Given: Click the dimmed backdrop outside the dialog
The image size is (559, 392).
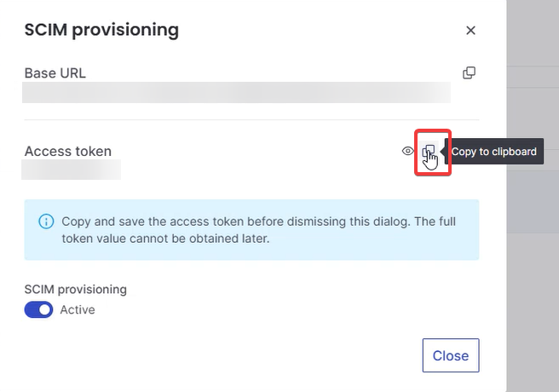Looking at the screenshot, I should click(533, 285).
